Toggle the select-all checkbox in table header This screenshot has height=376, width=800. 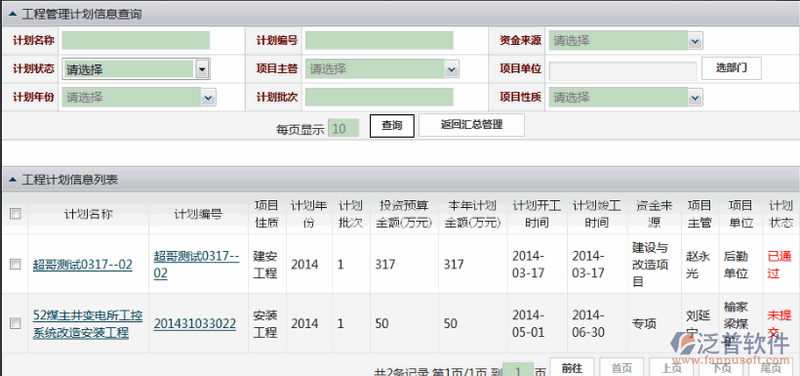[15, 214]
